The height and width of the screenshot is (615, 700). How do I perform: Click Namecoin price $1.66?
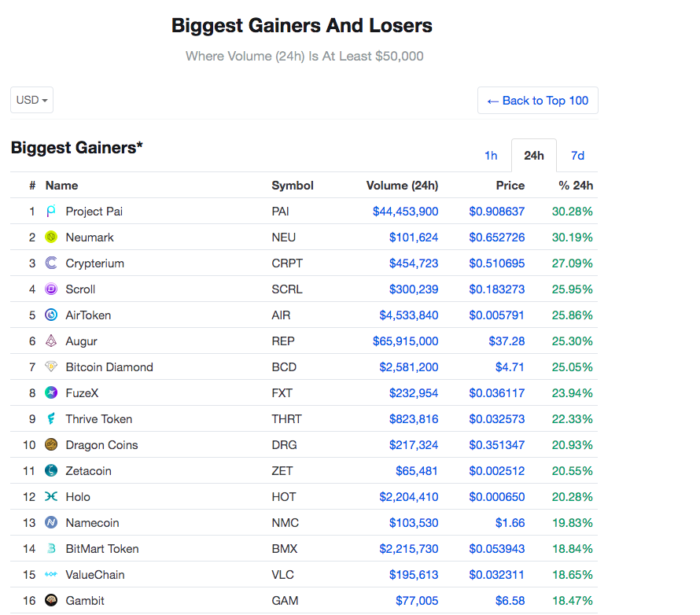click(510, 523)
